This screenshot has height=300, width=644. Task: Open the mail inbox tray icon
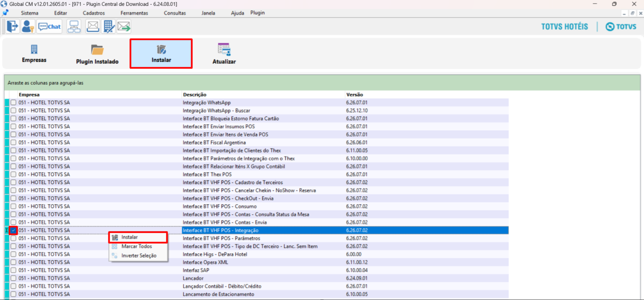pos(92,26)
